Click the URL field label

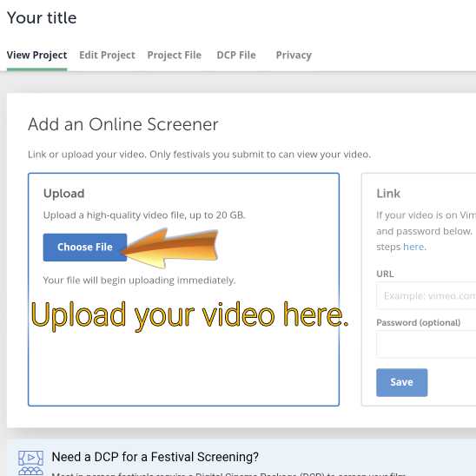point(385,274)
